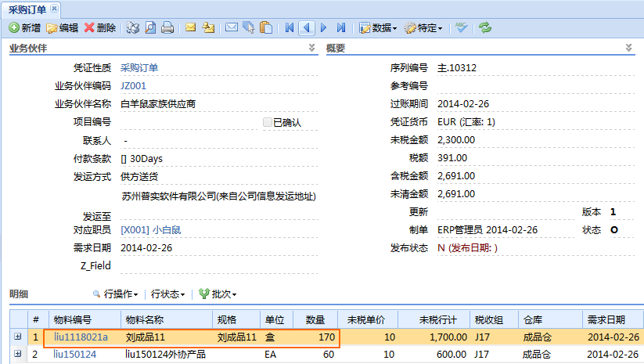This screenshot has height=364, width=644.
Task: Go to the first record arrow
Action: [x=290, y=27]
